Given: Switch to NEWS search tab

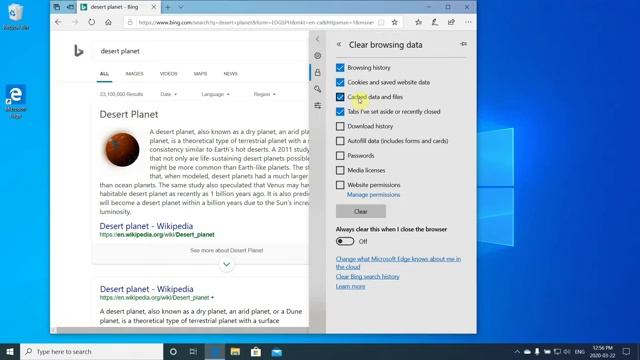Looking at the screenshot, I should tap(230, 74).
